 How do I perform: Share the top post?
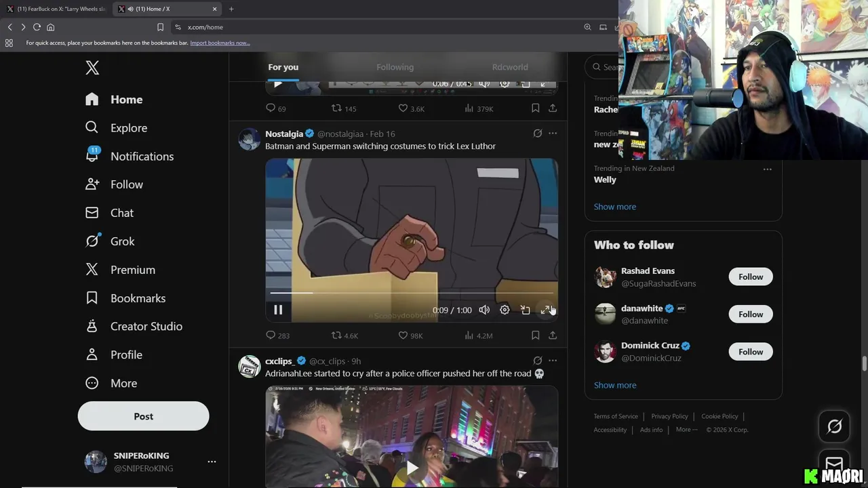coord(553,108)
